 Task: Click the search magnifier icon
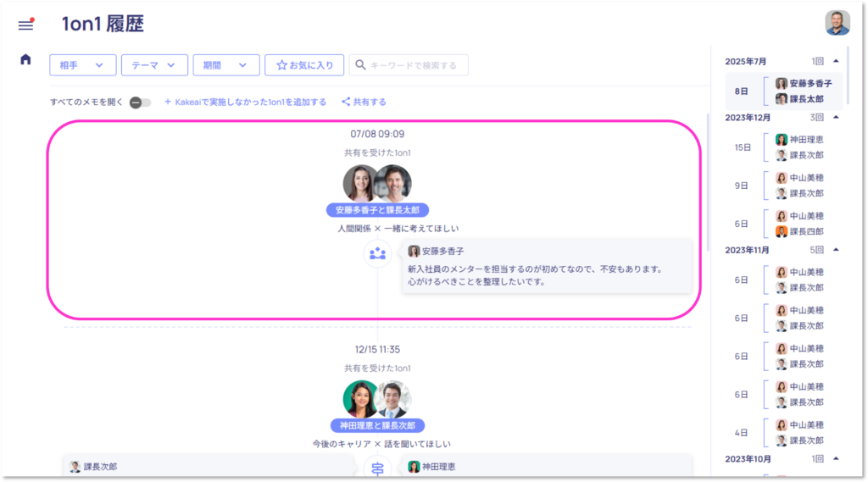tap(360, 64)
